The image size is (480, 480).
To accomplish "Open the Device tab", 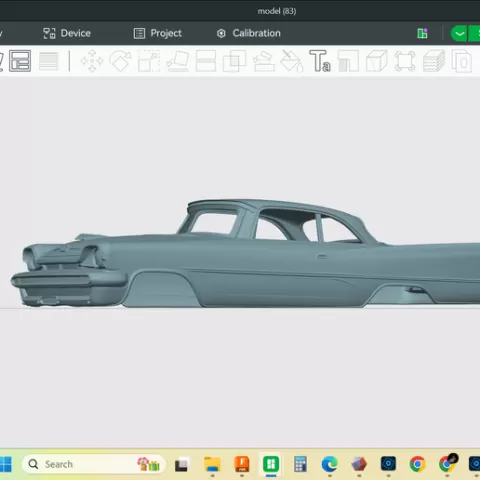I will pyautogui.click(x=67, y=33).
